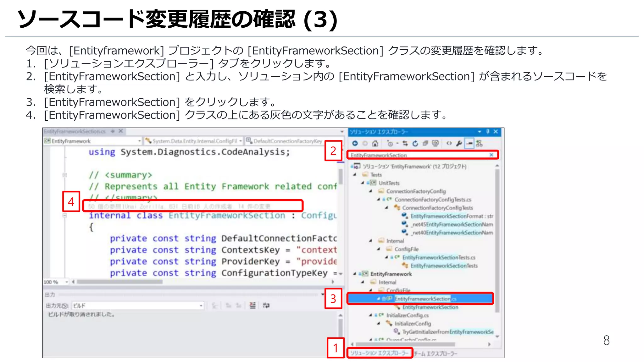The width and height of the screenshot is (644, 362).
Task: Open the output source ビルド combo box
Action: pos(138,305)
